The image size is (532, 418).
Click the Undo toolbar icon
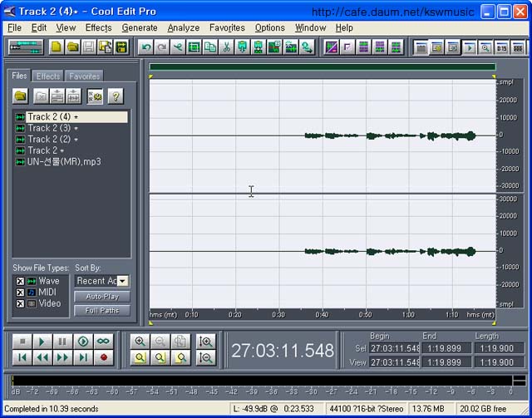pyautogui.click(x=146, y=47)
